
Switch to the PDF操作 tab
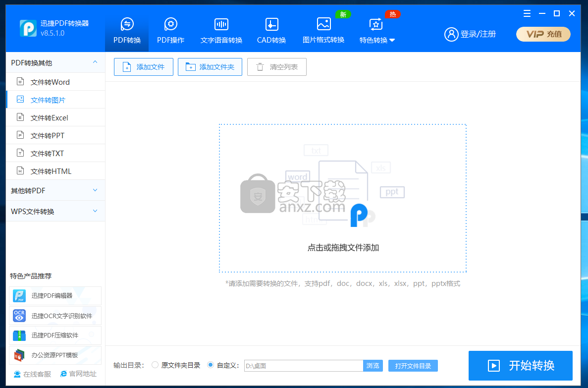tap(170, 31)
